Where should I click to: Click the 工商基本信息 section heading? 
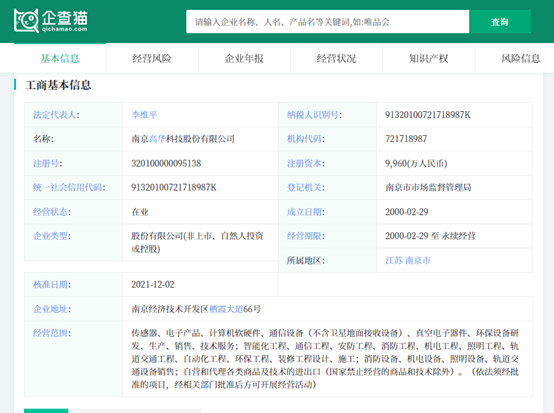pyautogui.click(x=58, y=85)
